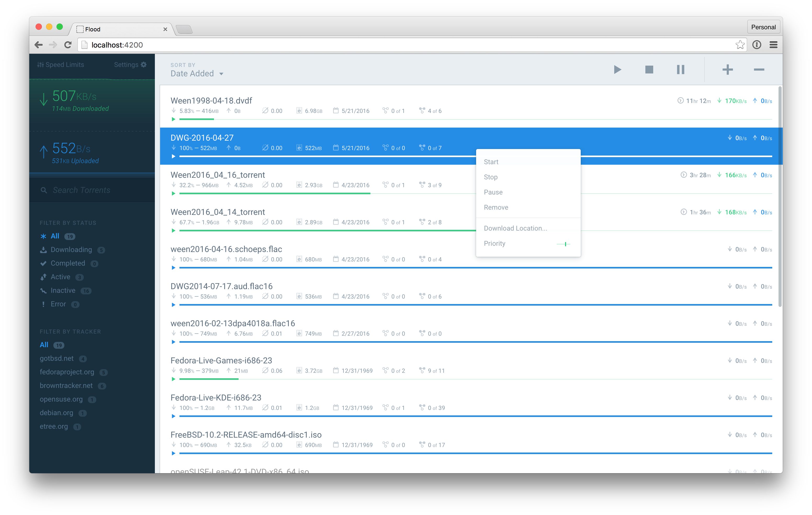Screen dimensions: 812x515
Task: Reload the page in browser
Action: (x=68, y=45)
